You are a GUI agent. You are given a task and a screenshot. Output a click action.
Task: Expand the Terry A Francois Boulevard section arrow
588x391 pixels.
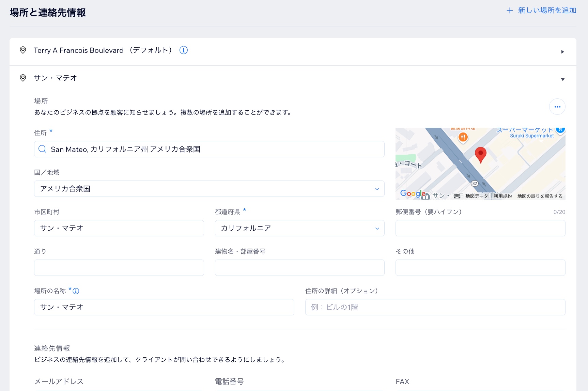pyautogui.click(x=562, y=52)
